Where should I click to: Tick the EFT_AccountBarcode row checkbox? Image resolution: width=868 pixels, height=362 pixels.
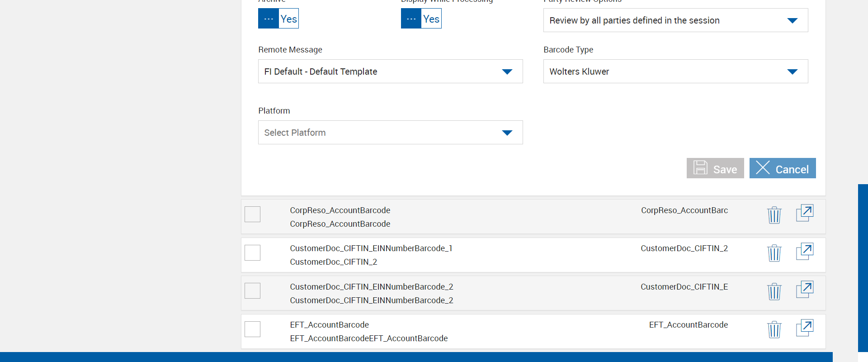point(252,329)
